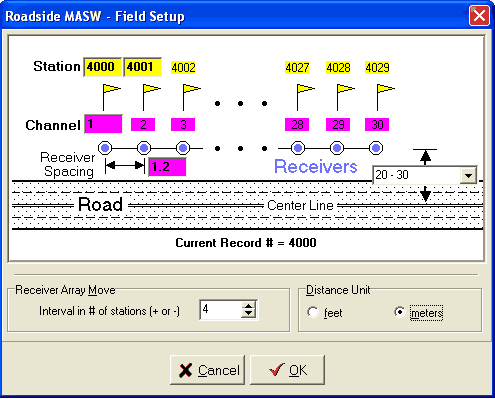Click the station 4001 input field
The image size is (495, 399).
click(143, 67)
